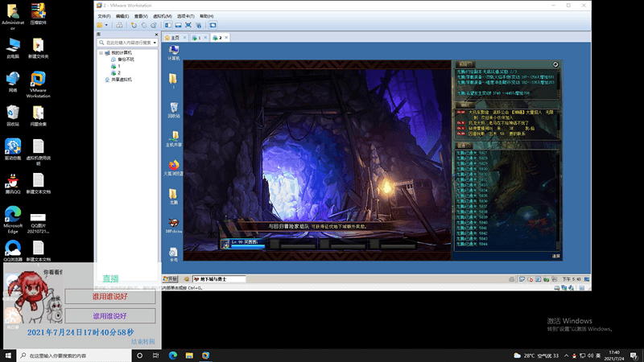Open 驱动总裁 desktop icon
This screenshot has width=644, height=362.
click(13, 150)
